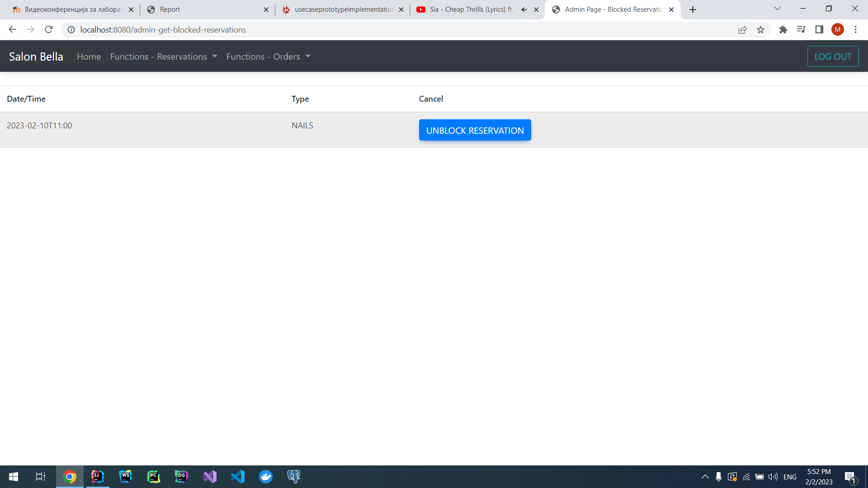This screenshot has height=488, width=868.
Task: Switch to the Report tab
Action: click(207, 9)
